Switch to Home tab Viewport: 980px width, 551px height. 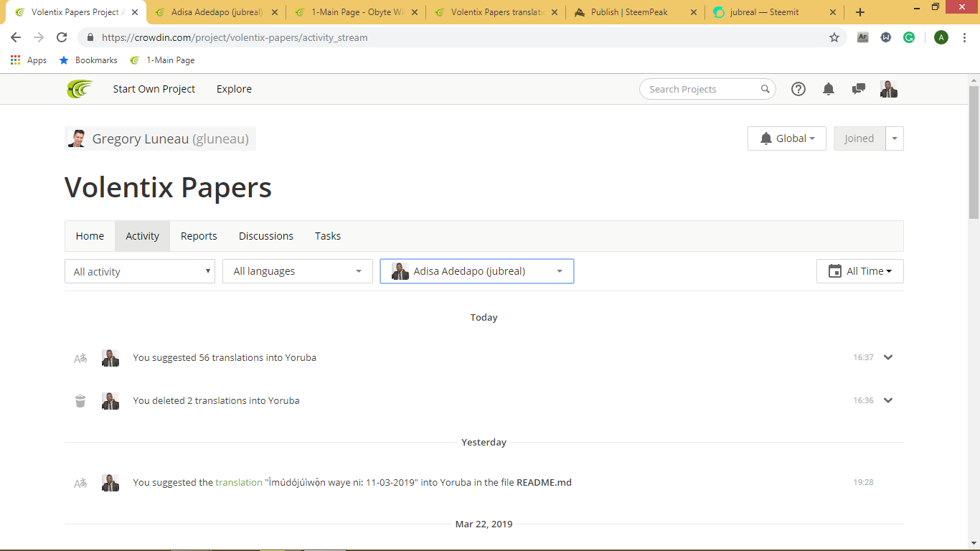pyautogui.click(x=90, y=236)
